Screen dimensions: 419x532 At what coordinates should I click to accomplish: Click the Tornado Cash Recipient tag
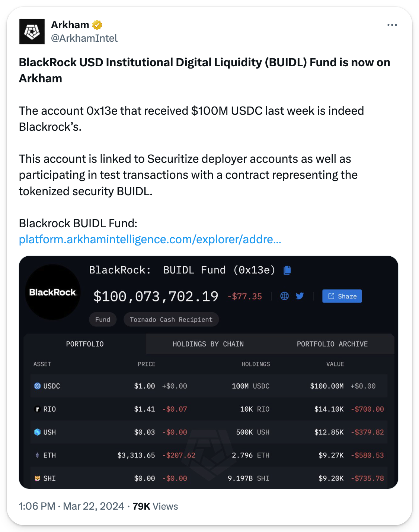click(x=171, y=320)
